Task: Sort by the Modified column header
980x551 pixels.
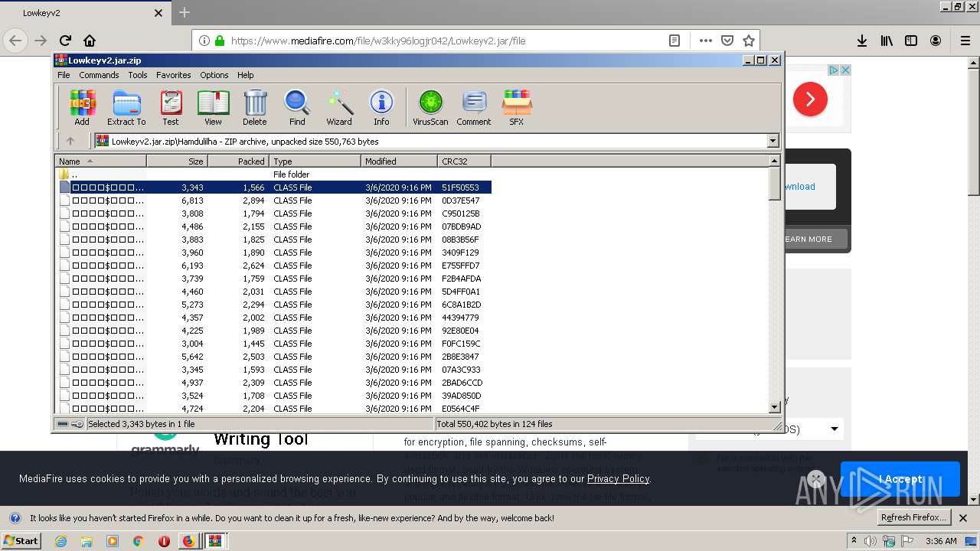Action: click(x=399, y=161)
